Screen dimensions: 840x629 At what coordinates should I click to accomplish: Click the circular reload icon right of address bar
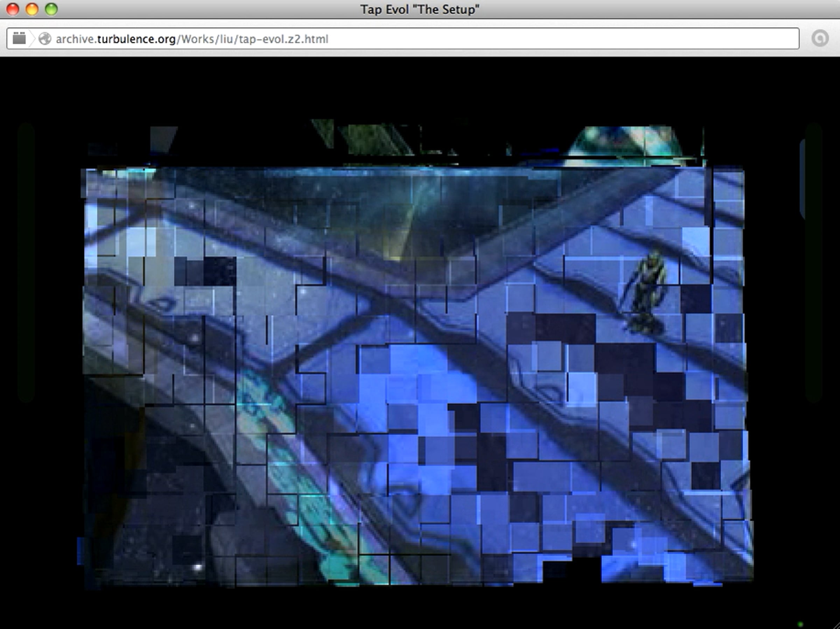coord(820,38)
